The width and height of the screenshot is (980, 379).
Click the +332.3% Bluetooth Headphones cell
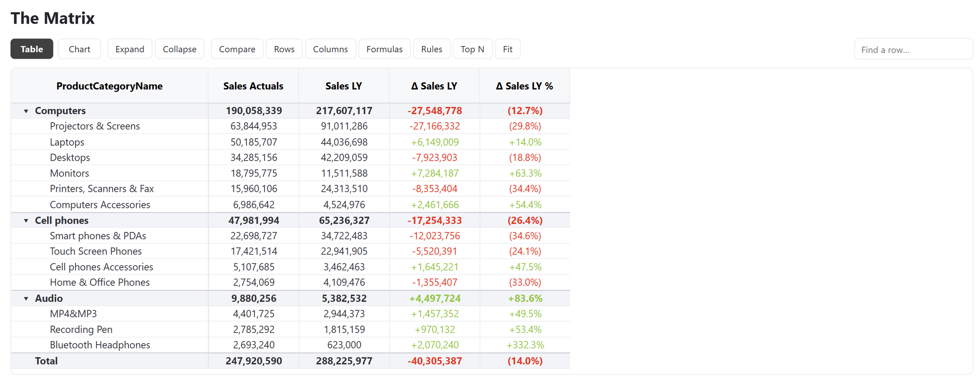[525, 345]
